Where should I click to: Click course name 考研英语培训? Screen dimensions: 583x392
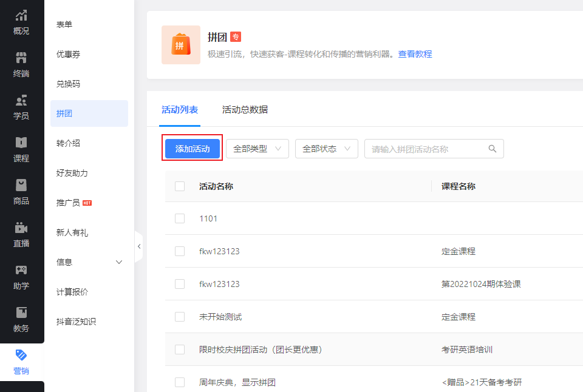click(x=467, y=350)
